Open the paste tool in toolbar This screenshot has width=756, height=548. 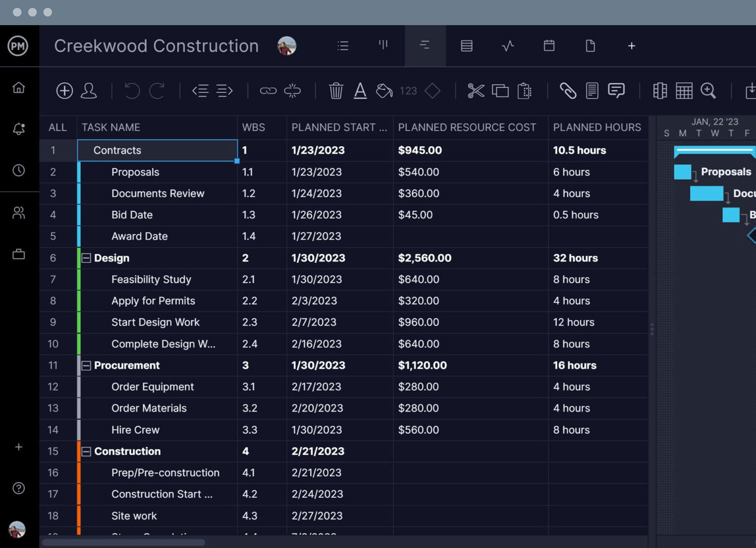click(524, 91)
